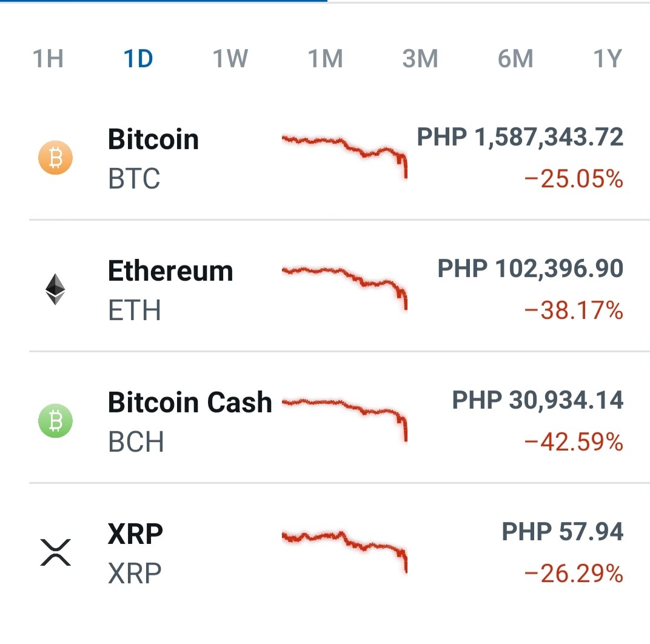The width and height of the screenshot is (650, 644).
Task: Open the Bitcoin BTC asset name
Action: click(153, 158)
